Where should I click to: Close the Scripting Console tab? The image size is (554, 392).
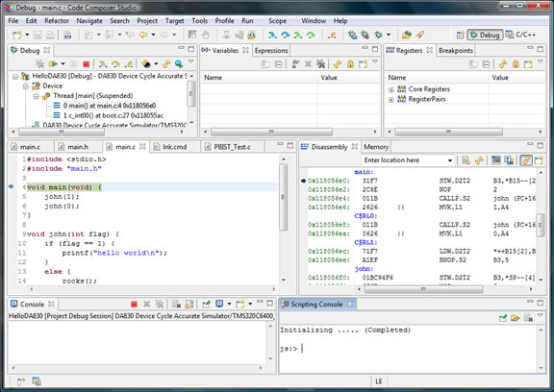[x=349, y=304]
